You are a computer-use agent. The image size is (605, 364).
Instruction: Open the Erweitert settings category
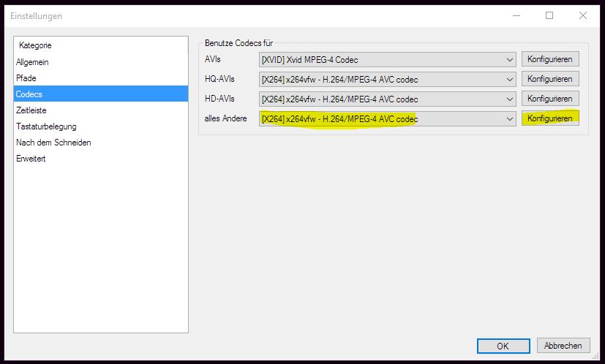click(x=31, y=159)
